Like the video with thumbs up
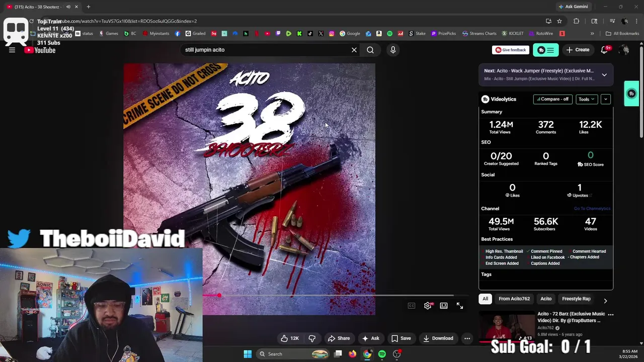The width and height of the screenshot is (644, 362). pyautogui.click(x=290, y=338)
